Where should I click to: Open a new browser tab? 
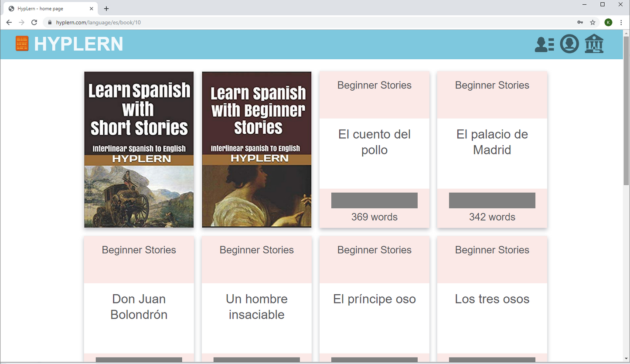pyautogui.click(x=106, y=9)
